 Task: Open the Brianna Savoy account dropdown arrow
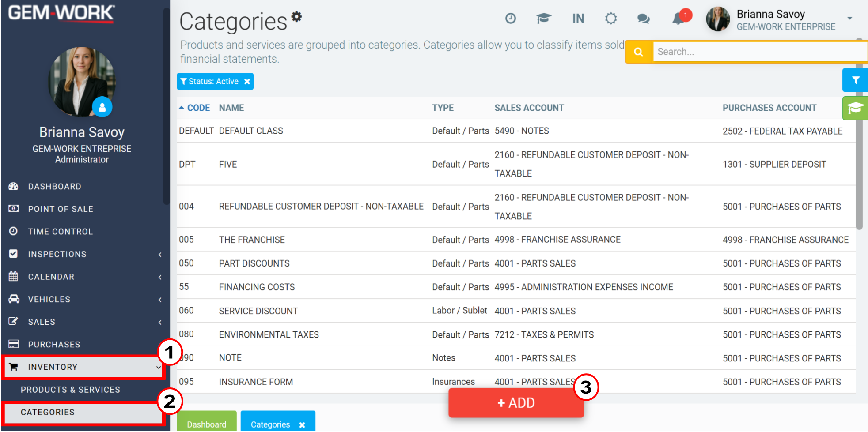pyautogui.click(x=849, y=19)
